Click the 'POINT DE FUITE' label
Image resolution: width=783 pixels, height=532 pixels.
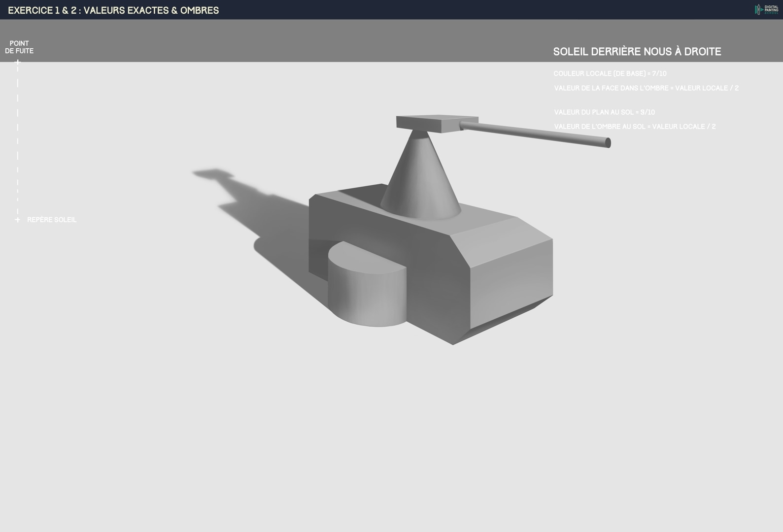click(x=19, y=47)
